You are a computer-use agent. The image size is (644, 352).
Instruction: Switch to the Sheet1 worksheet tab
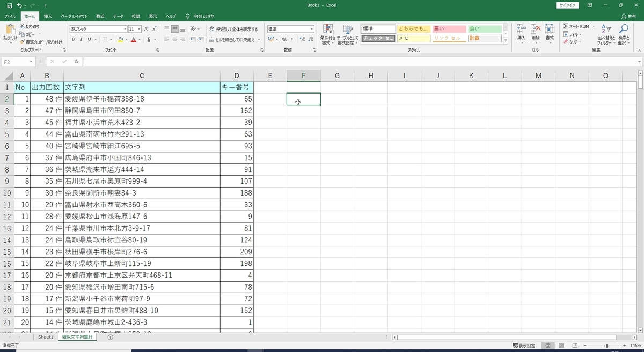pyautogui.click(x=45, y=337)
